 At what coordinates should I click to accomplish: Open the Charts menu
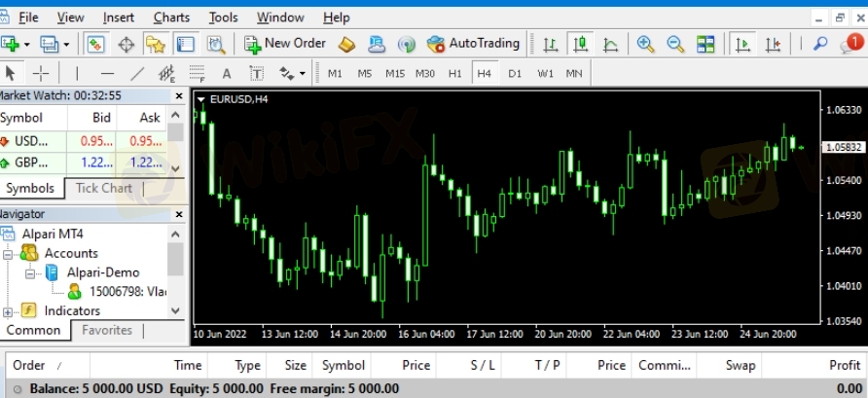(171, 18)
